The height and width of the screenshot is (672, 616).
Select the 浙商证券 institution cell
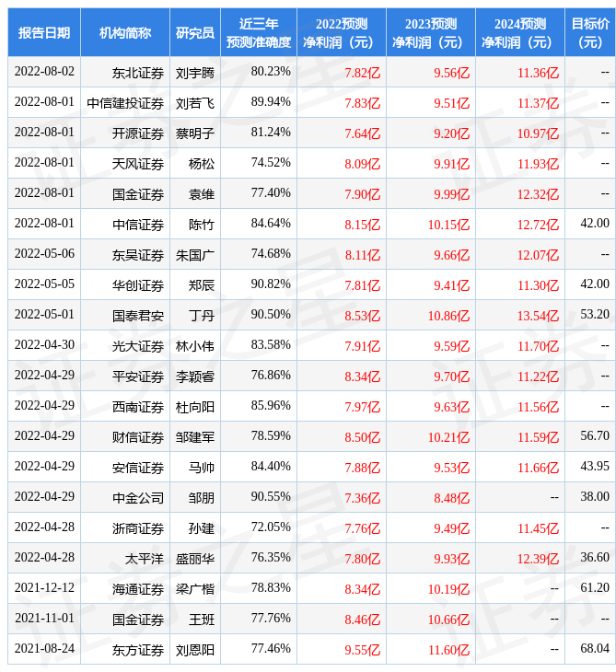124,529
